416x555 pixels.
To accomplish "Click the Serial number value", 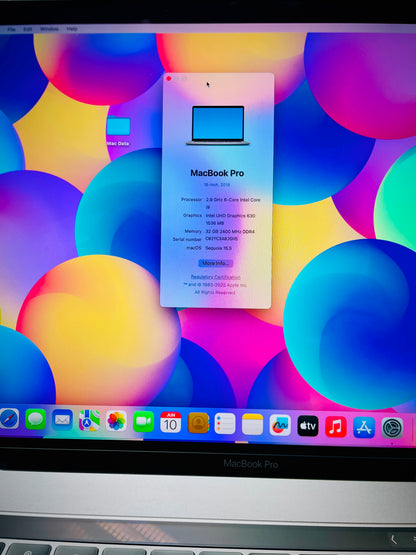I will [x=222, y=239].
